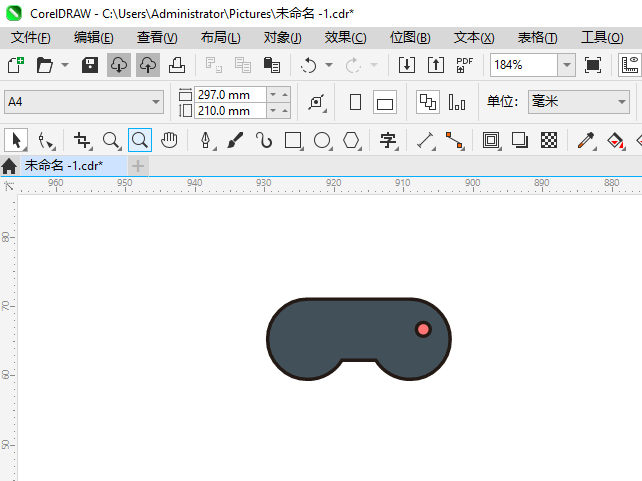
Task: Select the Artistic Media brush tool
Action: 235,140
